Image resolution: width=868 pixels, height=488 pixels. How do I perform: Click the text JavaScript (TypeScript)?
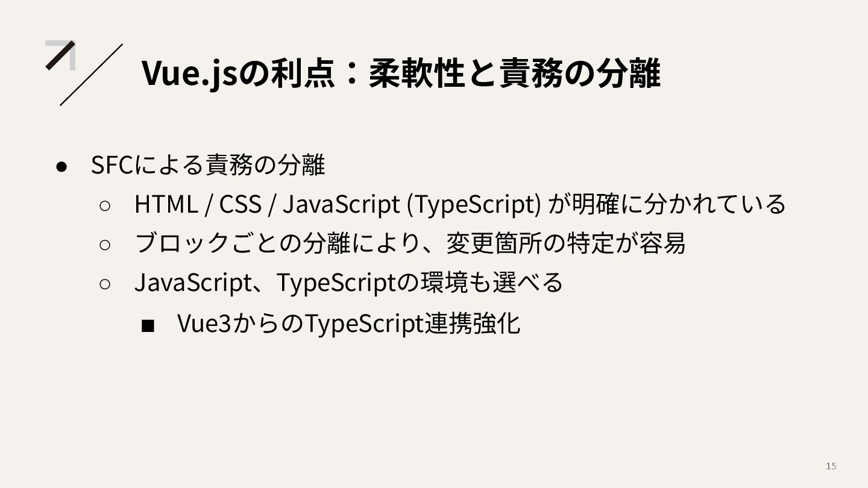coord(412,204)
